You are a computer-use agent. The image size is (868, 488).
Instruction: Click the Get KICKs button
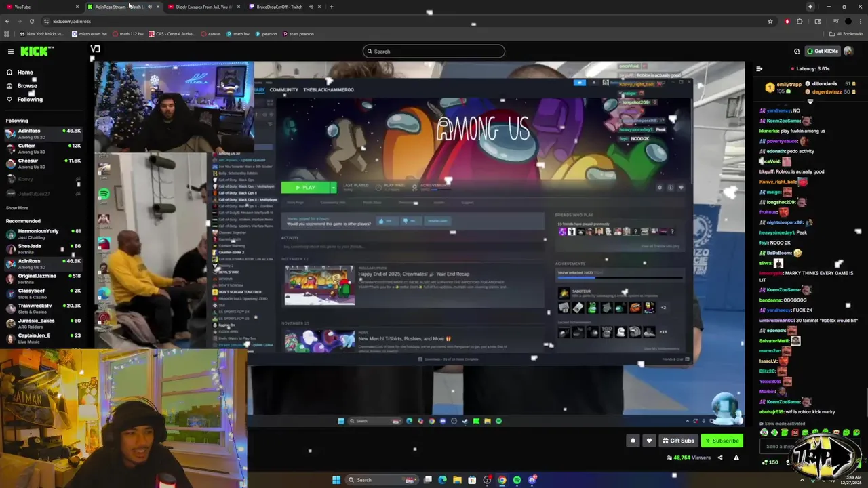tap(823, 51)
